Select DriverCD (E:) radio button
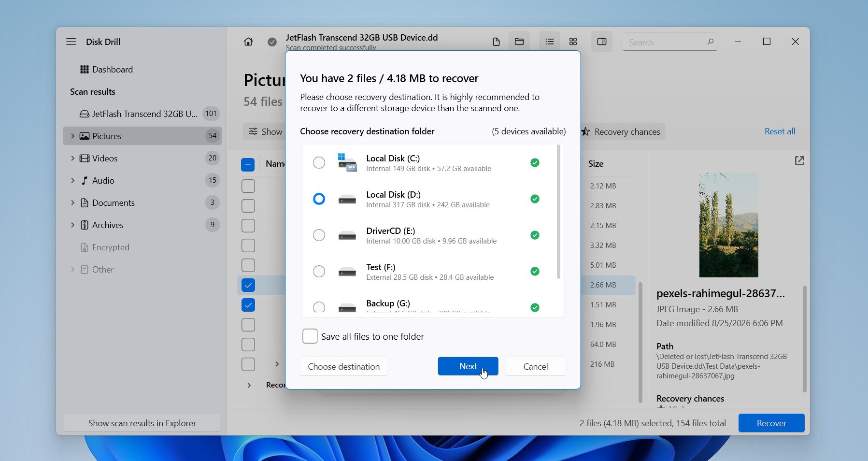 coord(319,235)
